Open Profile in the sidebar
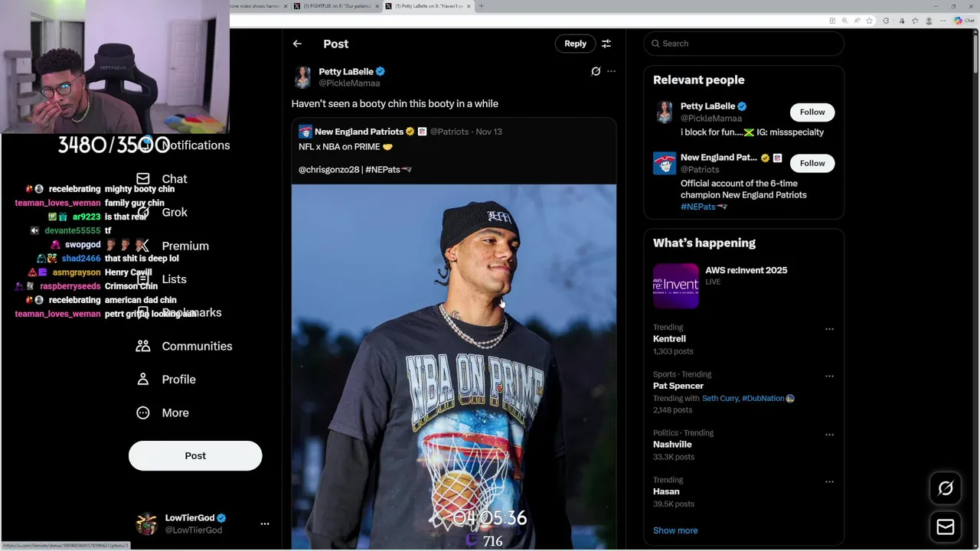Image resolution: width=980 pixels, height=551 pixels. click(x=178, y=380)
